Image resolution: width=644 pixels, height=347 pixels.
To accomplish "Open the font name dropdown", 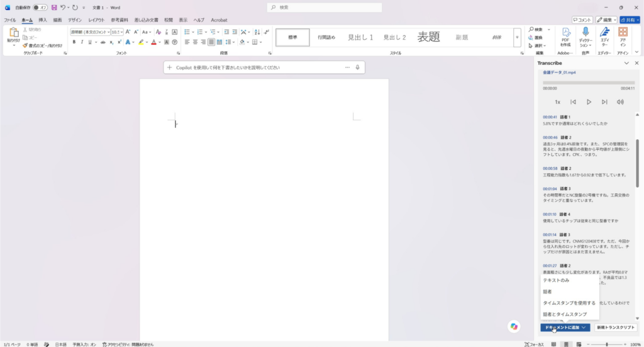I will (108, 32).
